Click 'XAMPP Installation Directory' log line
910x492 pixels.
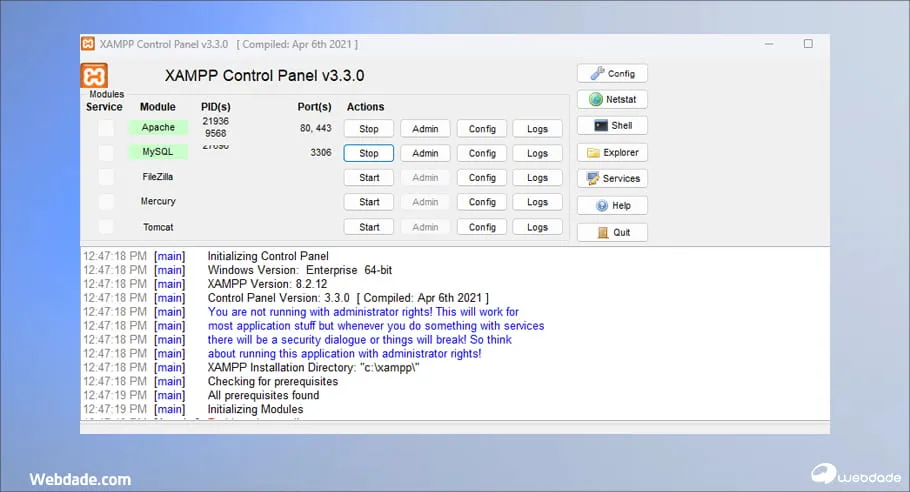(313, 367)
